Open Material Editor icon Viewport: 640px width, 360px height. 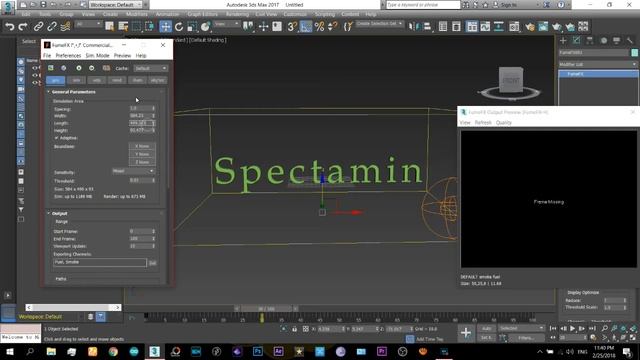click(514, 27)
